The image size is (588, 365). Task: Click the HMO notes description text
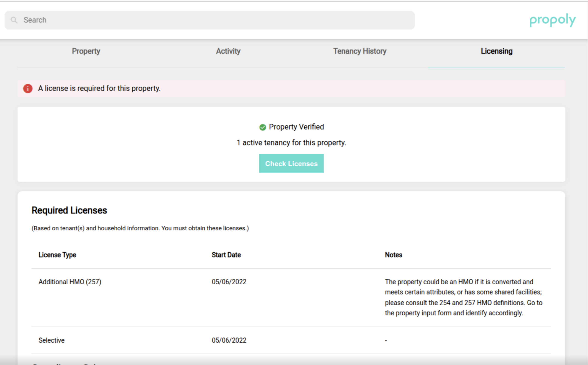point(463,297)
